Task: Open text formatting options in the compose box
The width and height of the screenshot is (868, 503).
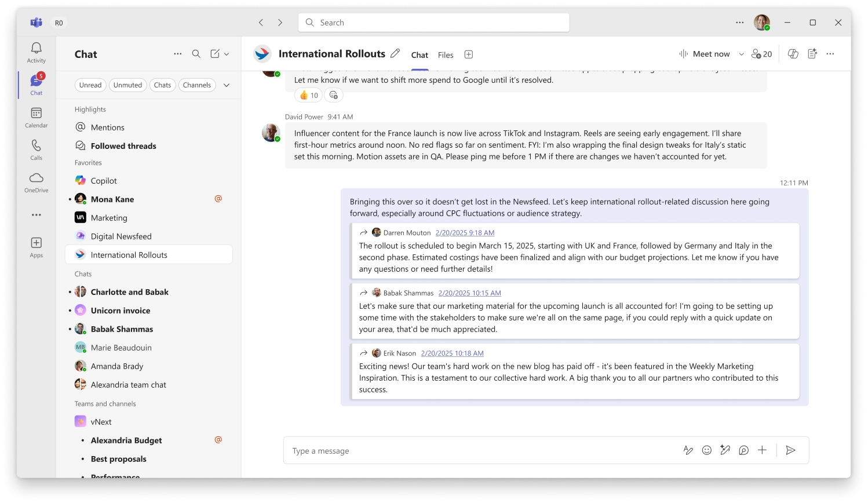Action: pyautogui.click(x=688, y=450)
